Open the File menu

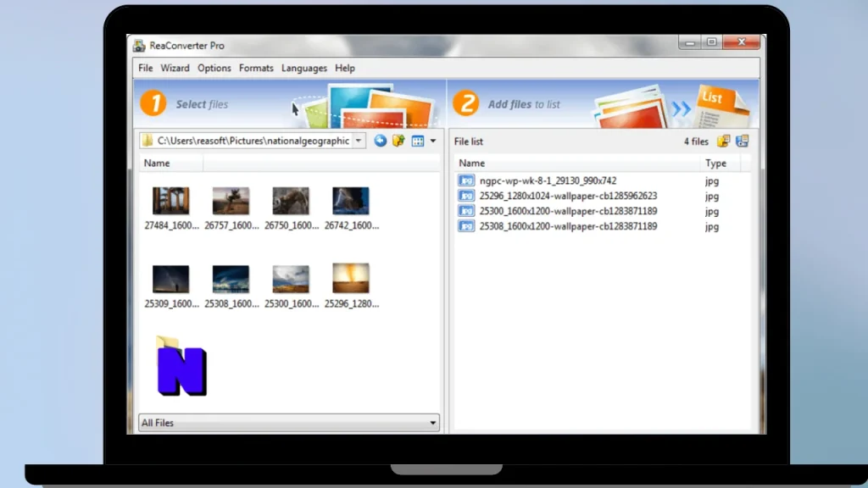tap(146, 68)
